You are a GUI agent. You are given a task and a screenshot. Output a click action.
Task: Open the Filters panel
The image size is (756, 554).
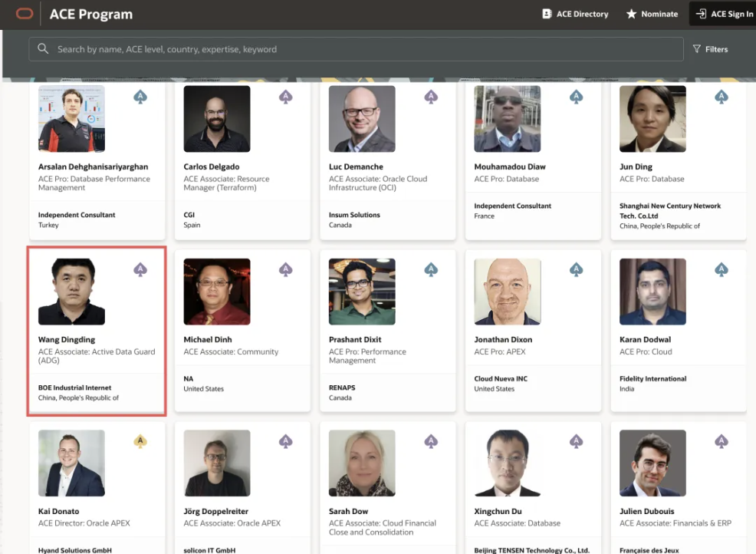pos(710,49)
